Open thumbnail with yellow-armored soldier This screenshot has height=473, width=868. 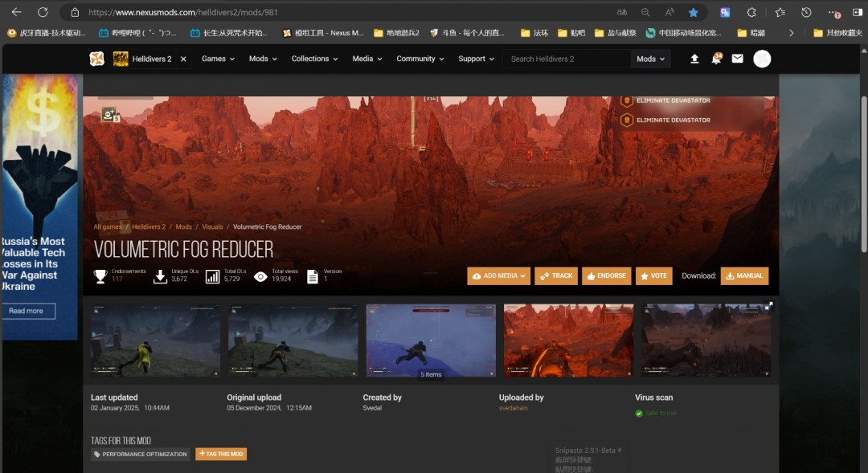click(x=155, y=340)
